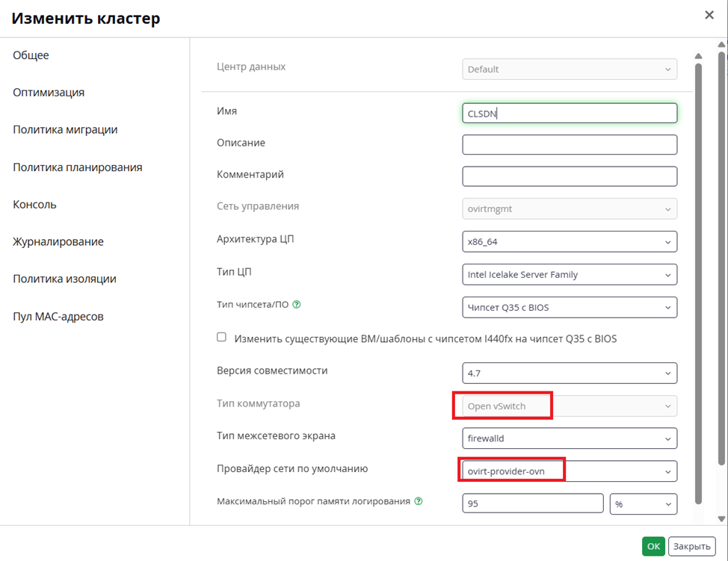Open the Сеть управления dropdown
The width and height of the screenshot is (728, 561).
pos(570,209)
